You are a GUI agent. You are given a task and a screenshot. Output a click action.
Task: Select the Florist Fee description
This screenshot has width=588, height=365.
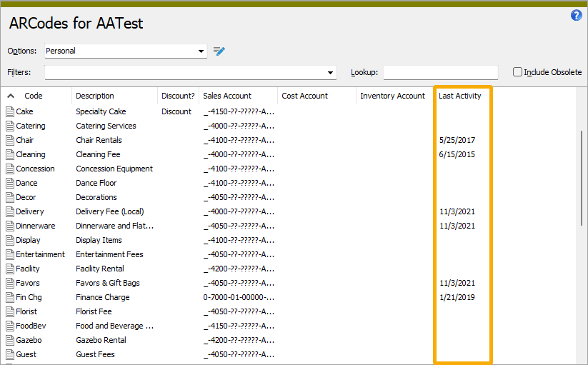coord(94,311)
